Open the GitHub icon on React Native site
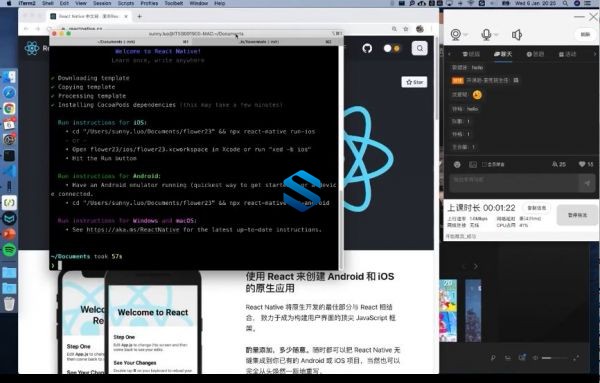This screenshot has width=600, height=383. click(367, 49)
